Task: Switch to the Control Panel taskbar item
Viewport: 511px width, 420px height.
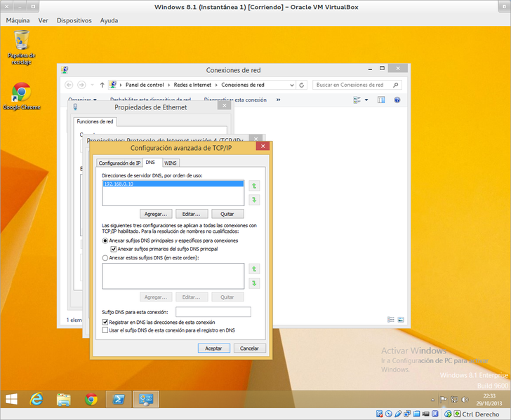Action: (146, 399)
